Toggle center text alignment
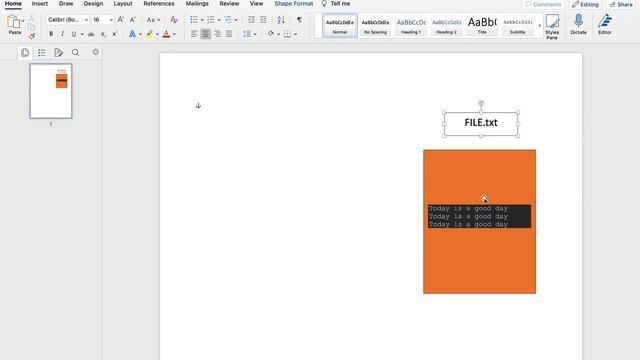Image resolution: width=640 pixels, height=360 pixels. click(206, 34)
